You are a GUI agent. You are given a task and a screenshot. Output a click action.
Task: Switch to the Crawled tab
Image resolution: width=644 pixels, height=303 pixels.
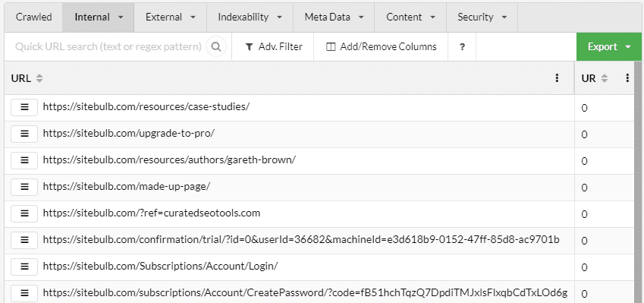(33, 17)
